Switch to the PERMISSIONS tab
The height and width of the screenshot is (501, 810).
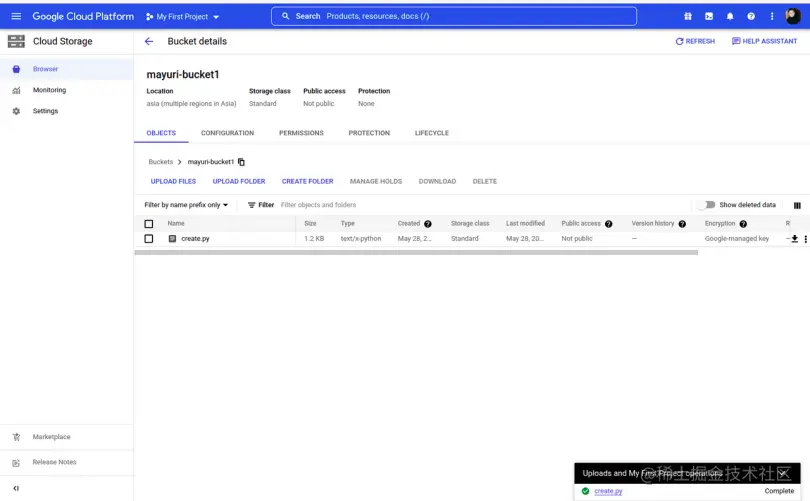(301, 133)
